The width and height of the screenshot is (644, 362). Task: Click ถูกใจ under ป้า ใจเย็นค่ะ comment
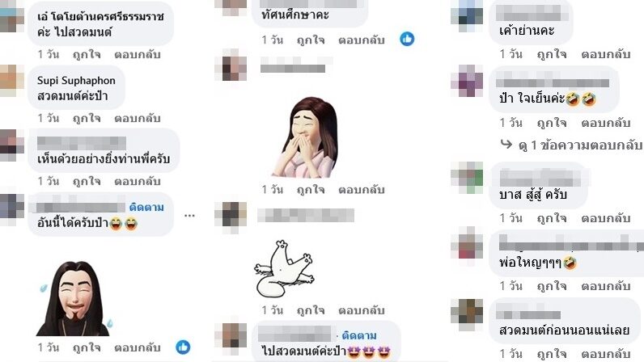552,122
